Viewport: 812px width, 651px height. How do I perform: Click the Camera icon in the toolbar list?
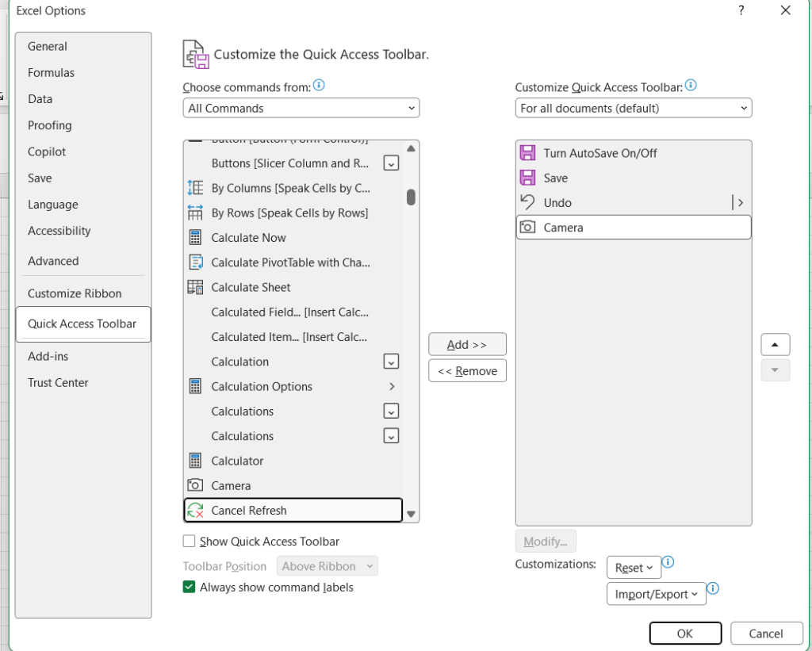pyautogui.click(x=527, y=228)
